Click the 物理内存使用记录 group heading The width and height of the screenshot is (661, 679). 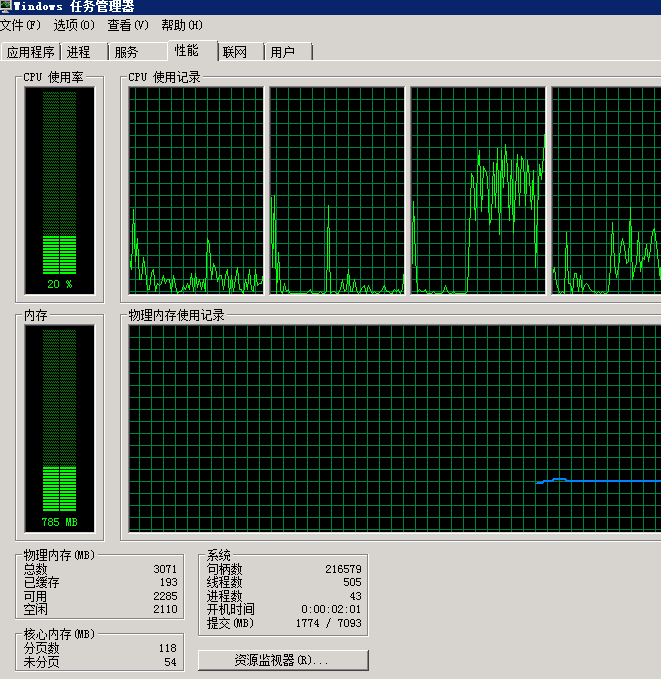(176, 315)
